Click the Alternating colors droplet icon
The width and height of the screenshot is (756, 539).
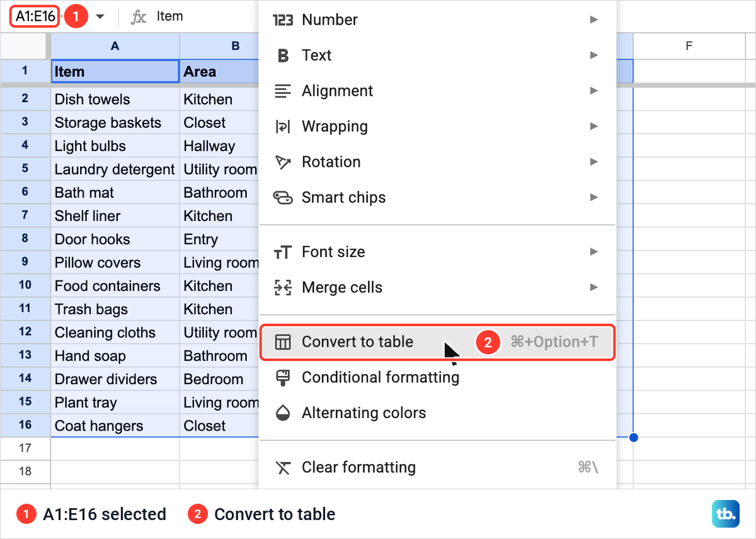tap(283, 413)
